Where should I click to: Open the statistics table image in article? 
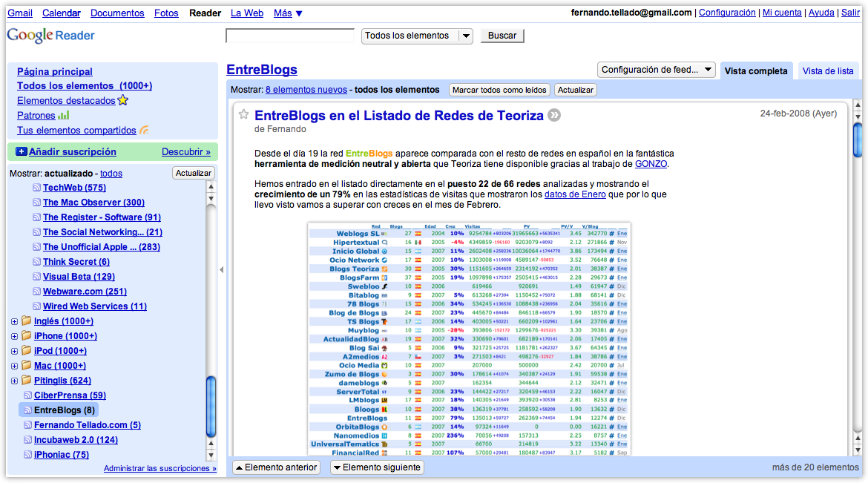pyautogui.click(x=470, y=339)
